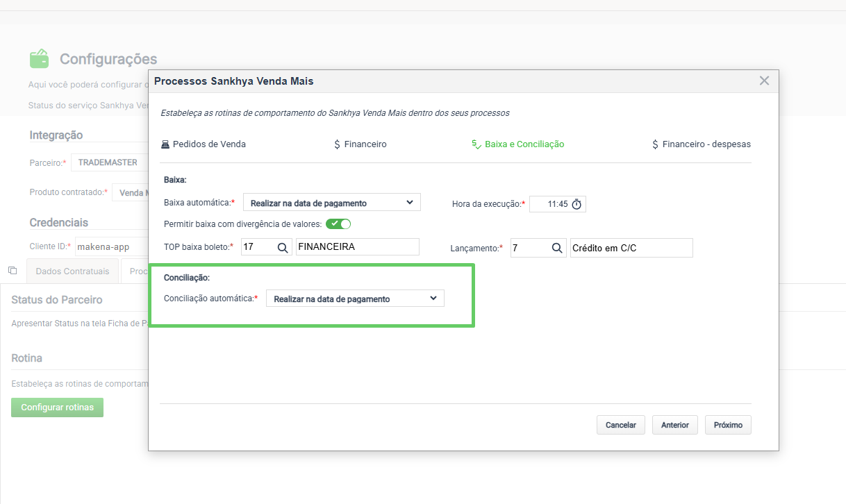
Task: Click the Anterior button
Action: (675, 425)
